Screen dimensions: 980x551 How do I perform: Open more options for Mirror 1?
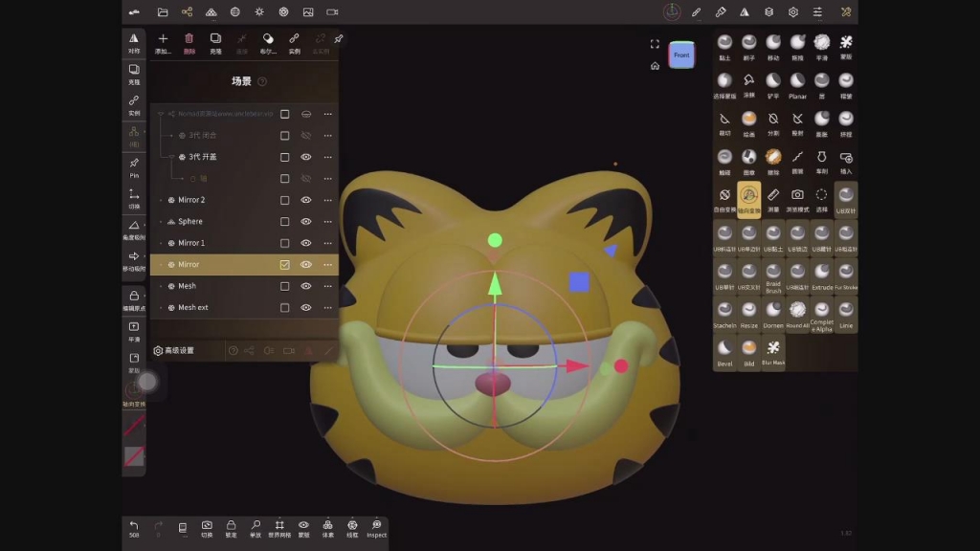[x=327, y=243]
